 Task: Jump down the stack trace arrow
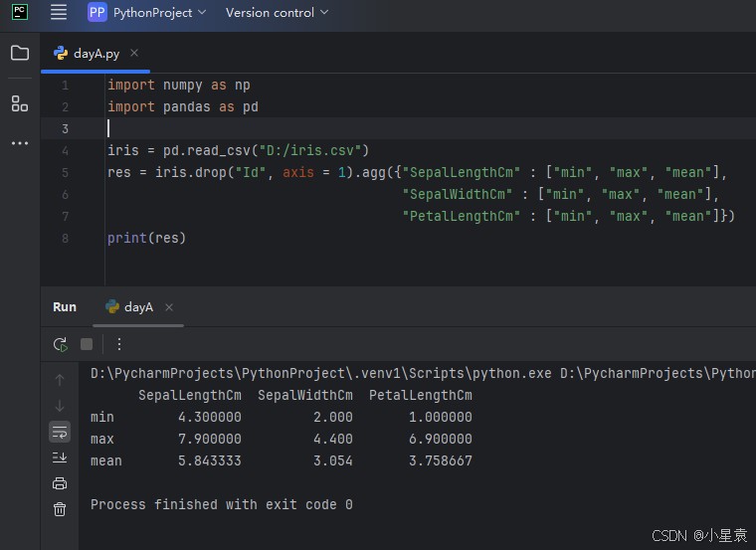[60, 406]
